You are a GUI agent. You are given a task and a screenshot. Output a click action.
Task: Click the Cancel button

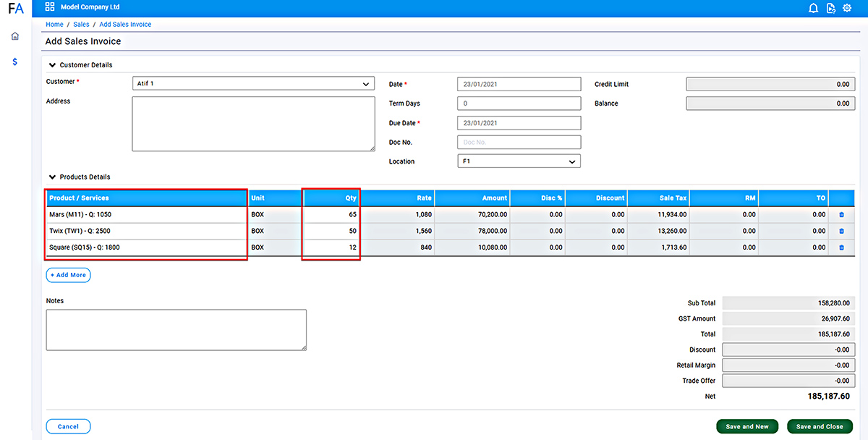click(68, 426)
